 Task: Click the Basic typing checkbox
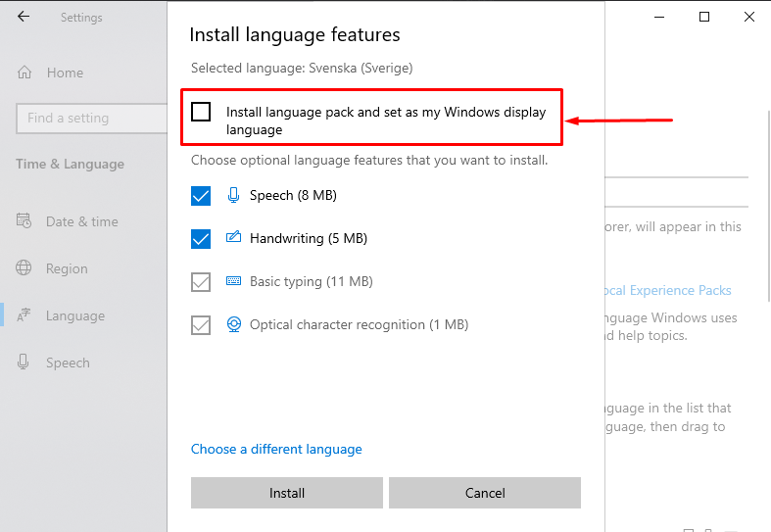pyautogui.click(x=202, y=281)
